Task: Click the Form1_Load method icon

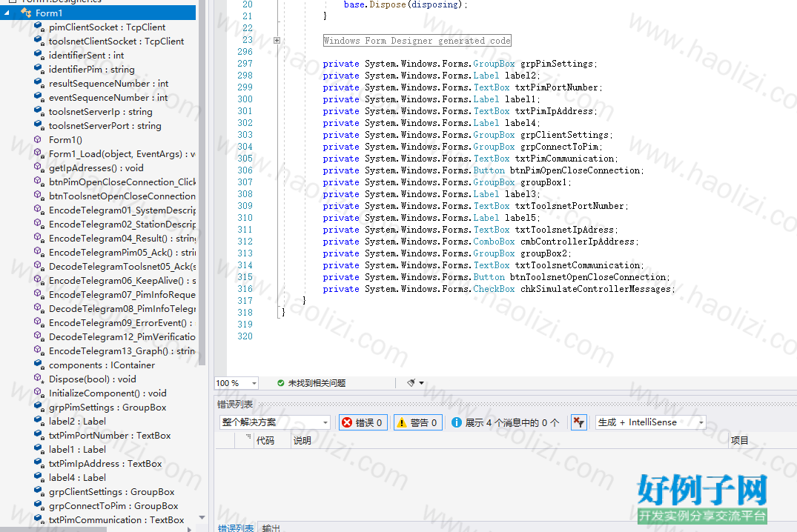Action: tap(39, 153)
